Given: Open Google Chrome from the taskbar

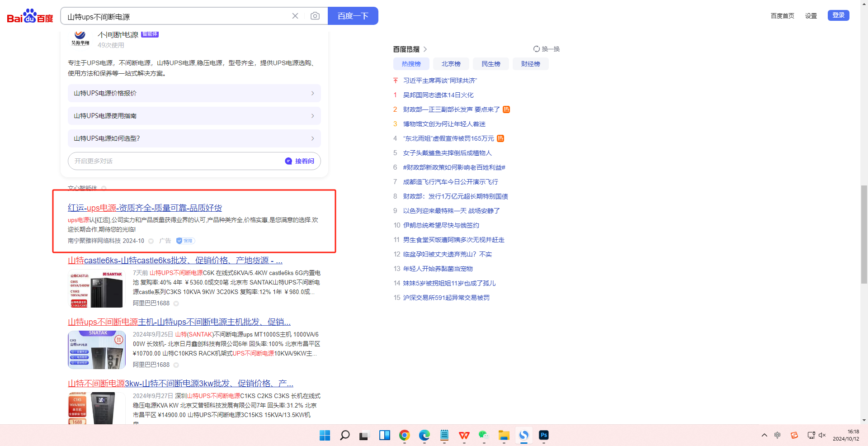Looking at the screenshot, I should (x=404, y=435).
